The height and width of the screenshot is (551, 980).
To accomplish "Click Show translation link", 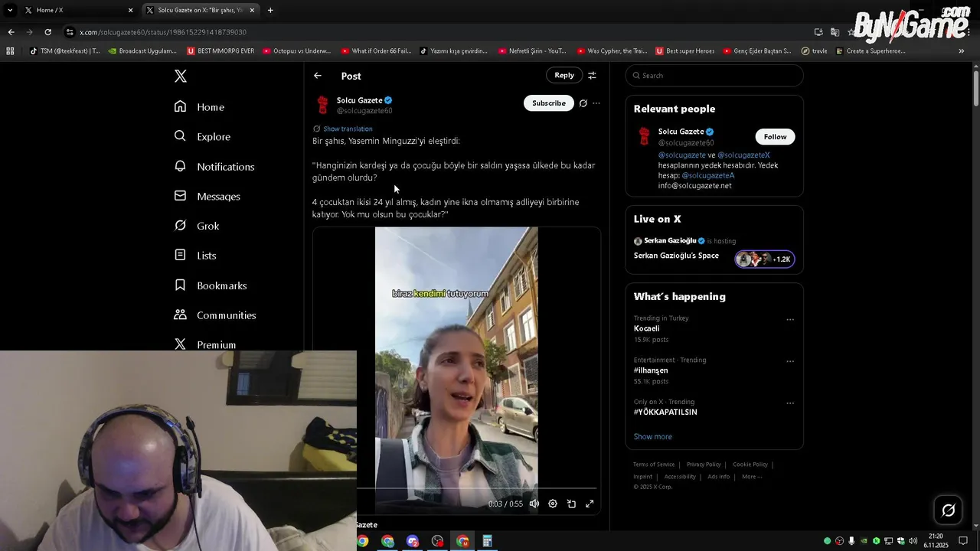I will pyautogui.click(x=348, y=129).
